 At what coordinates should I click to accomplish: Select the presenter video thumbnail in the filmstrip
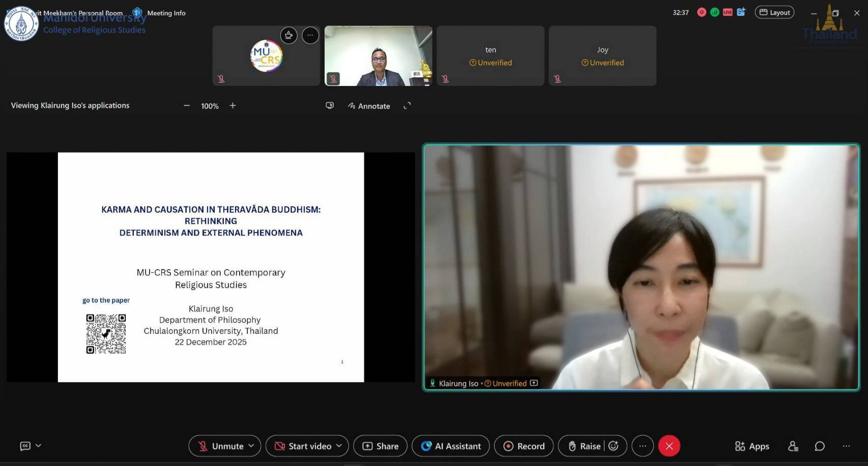click(x=378, y=56)
